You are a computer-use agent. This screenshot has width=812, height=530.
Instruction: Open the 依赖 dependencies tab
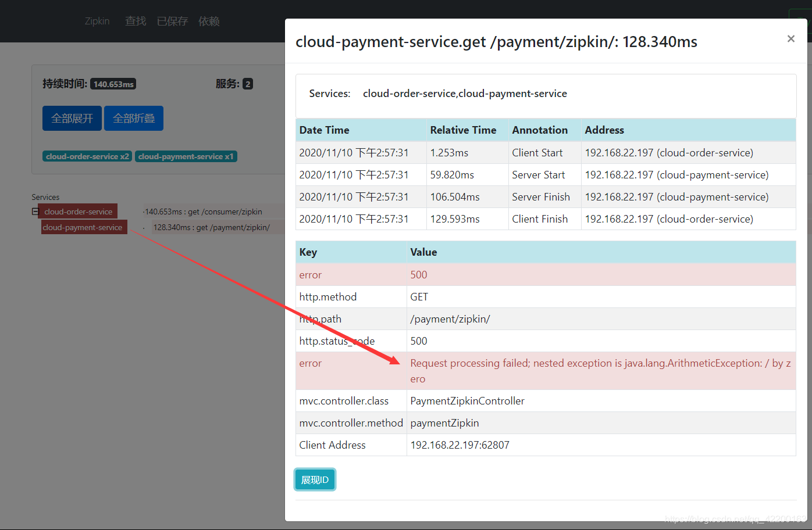coord(209,21)
